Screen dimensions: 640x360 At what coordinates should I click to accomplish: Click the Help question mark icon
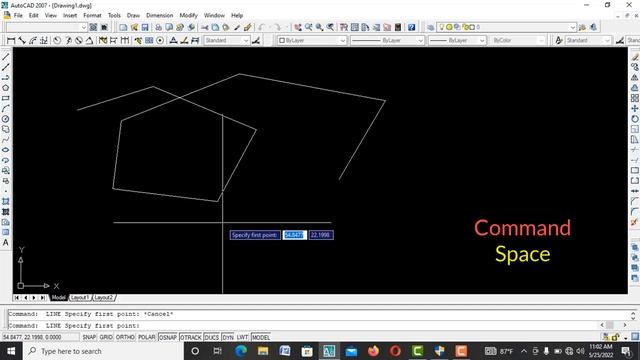click(411, 27)
